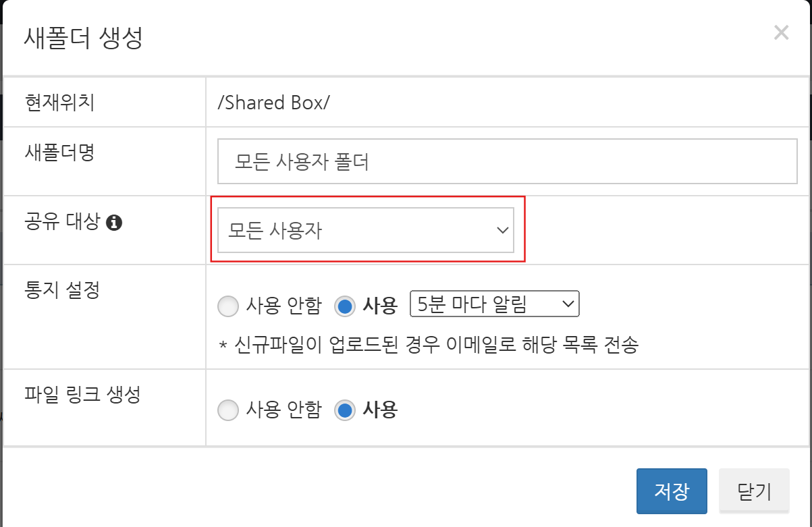The width and height of the screenshot is (812, 527).
Task: Click the 공유 대상 label text
Action: tap(62, 221)
